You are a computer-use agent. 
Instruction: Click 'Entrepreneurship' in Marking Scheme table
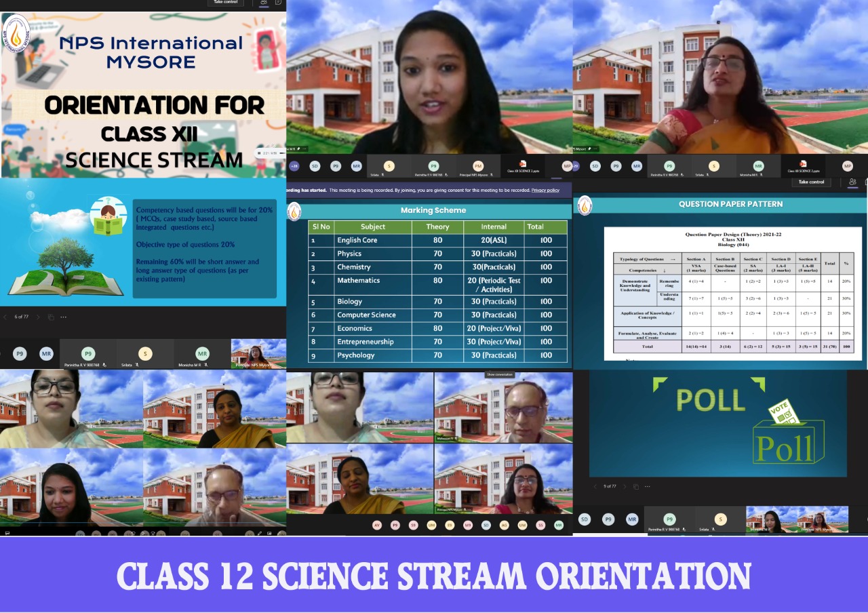(x=366, y=342)
